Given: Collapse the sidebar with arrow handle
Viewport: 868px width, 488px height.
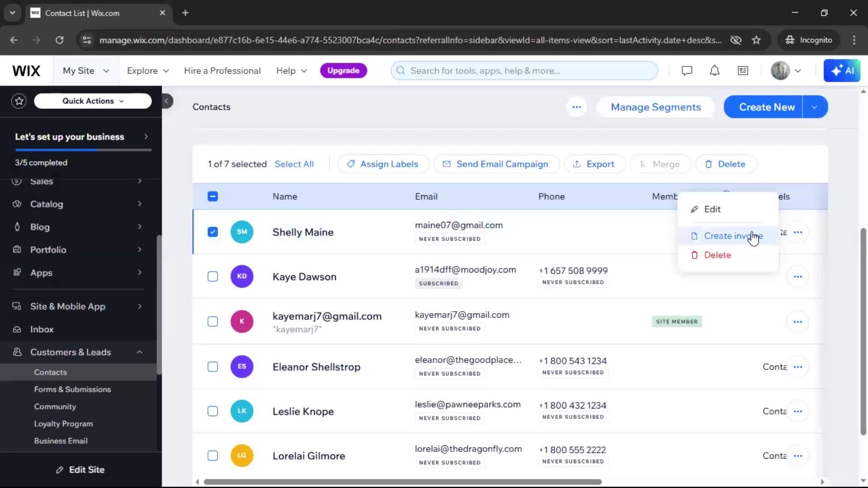Looking at the screenshot, I should (167, 101).
